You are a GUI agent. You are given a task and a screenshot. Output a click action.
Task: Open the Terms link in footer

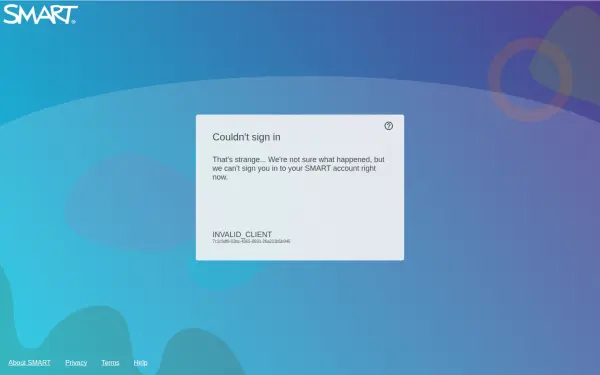pos(110,362)
